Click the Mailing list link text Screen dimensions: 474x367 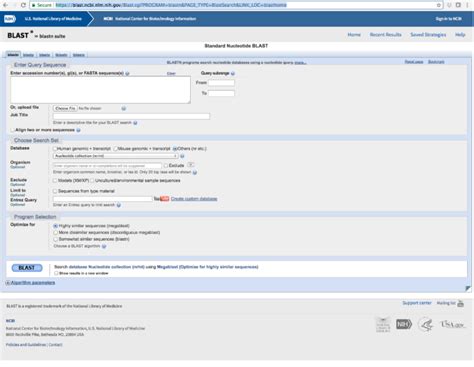point(446,303)
